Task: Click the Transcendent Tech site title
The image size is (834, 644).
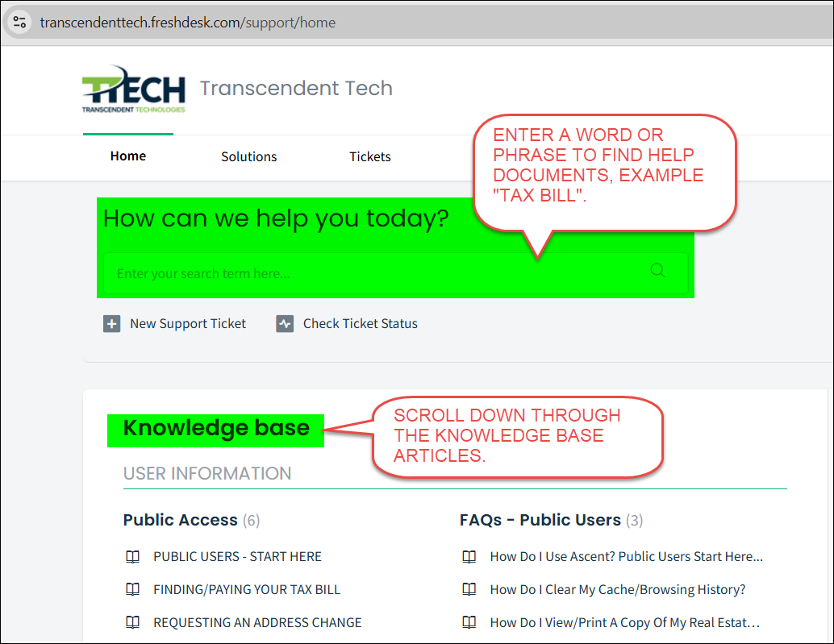Action: (x=296, y=88)
